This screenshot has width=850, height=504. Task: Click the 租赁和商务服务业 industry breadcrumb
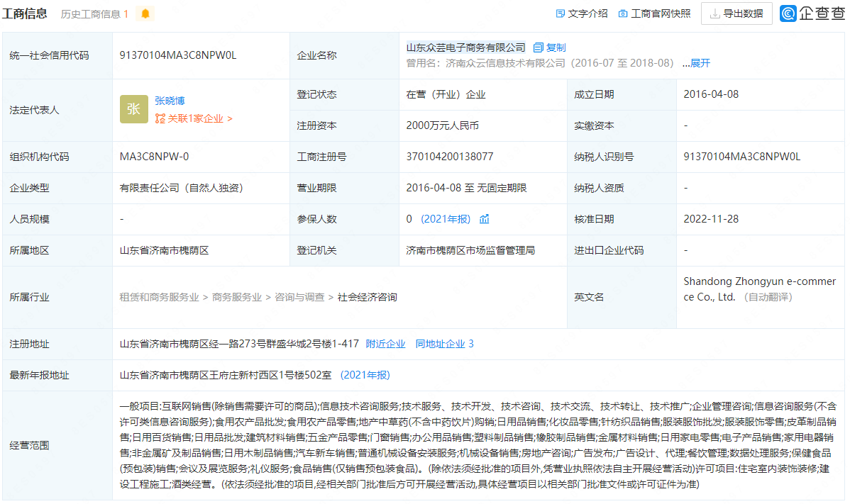tap(159, 297)
